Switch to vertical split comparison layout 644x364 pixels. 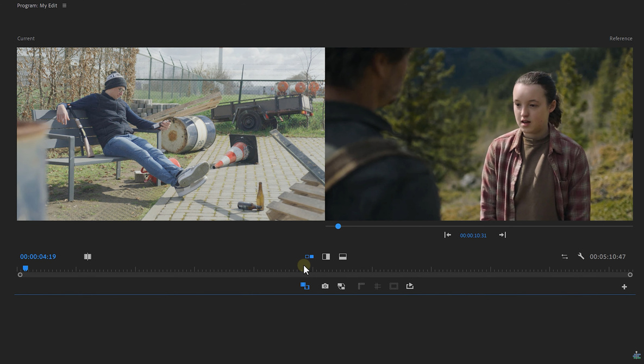pyautogui.click(x=326, y=256)
